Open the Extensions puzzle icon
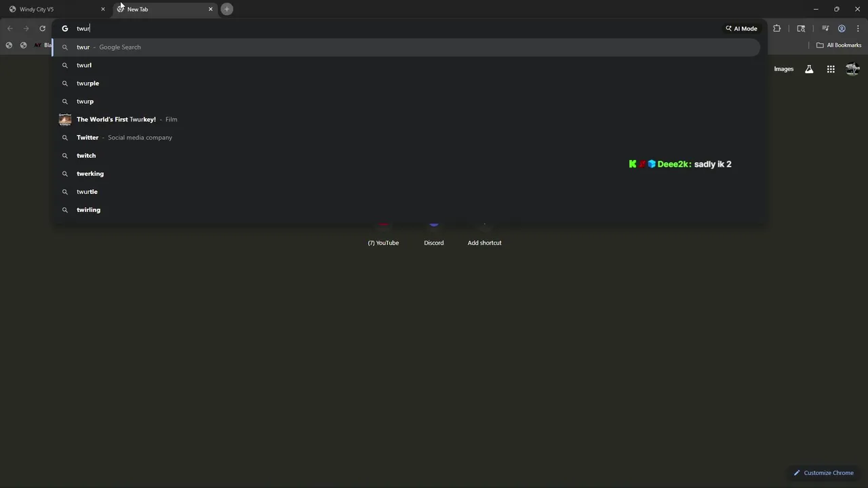Screen dimensions: 868x488 pyautogui.click(x=777, y=28)
